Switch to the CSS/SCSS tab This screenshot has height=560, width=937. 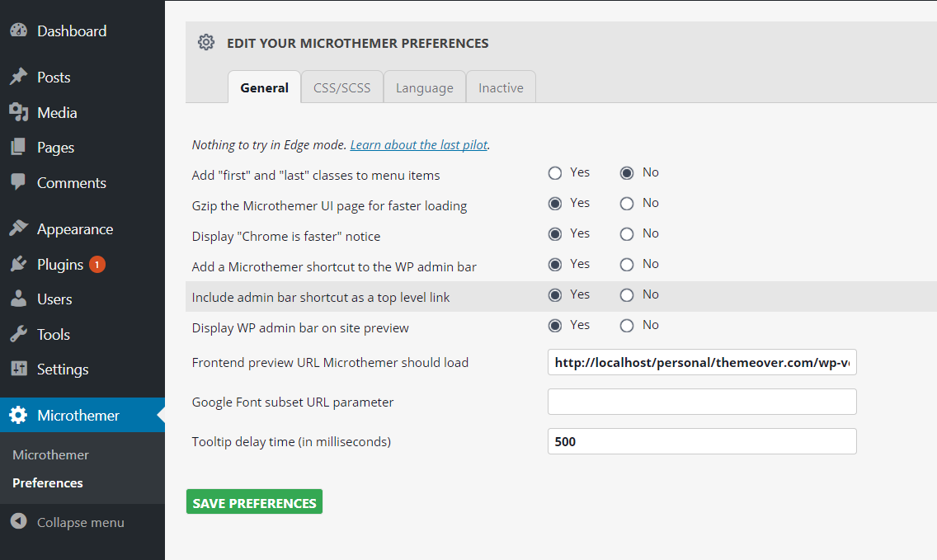coord(341,87)
